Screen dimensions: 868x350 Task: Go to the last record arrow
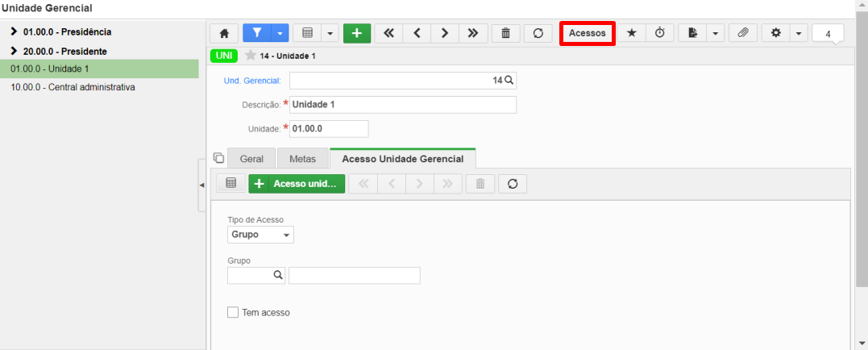coord(472,33)
